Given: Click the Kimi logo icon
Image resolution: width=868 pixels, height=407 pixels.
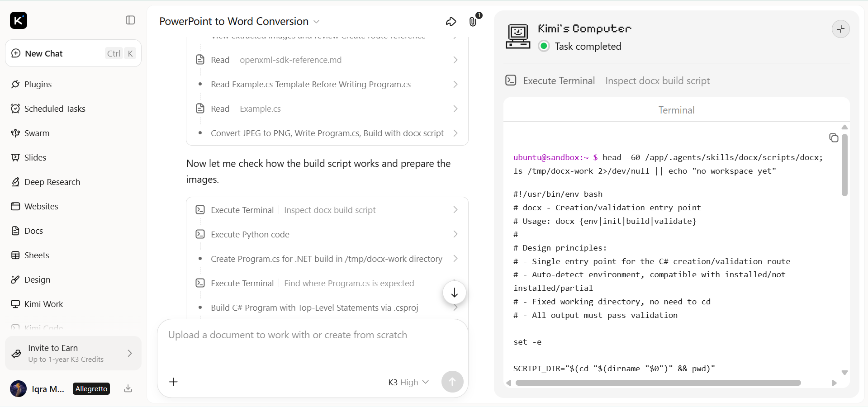Looking at the screenshot, I should pos(19,20).
